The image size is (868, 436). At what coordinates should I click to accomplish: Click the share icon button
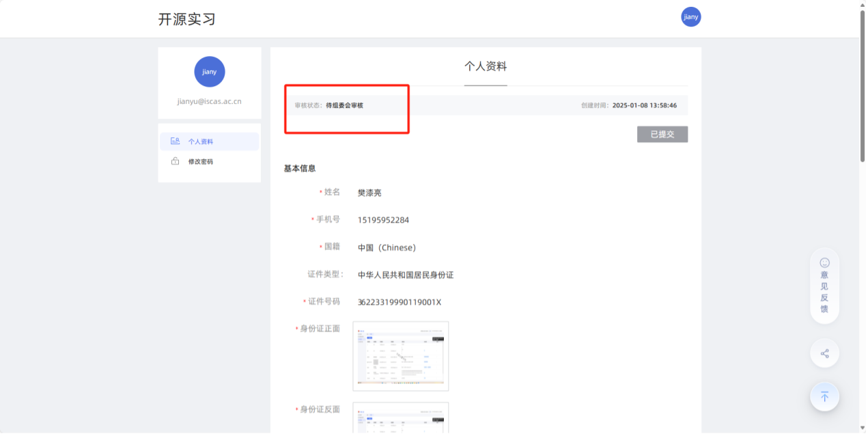(824, 353)
